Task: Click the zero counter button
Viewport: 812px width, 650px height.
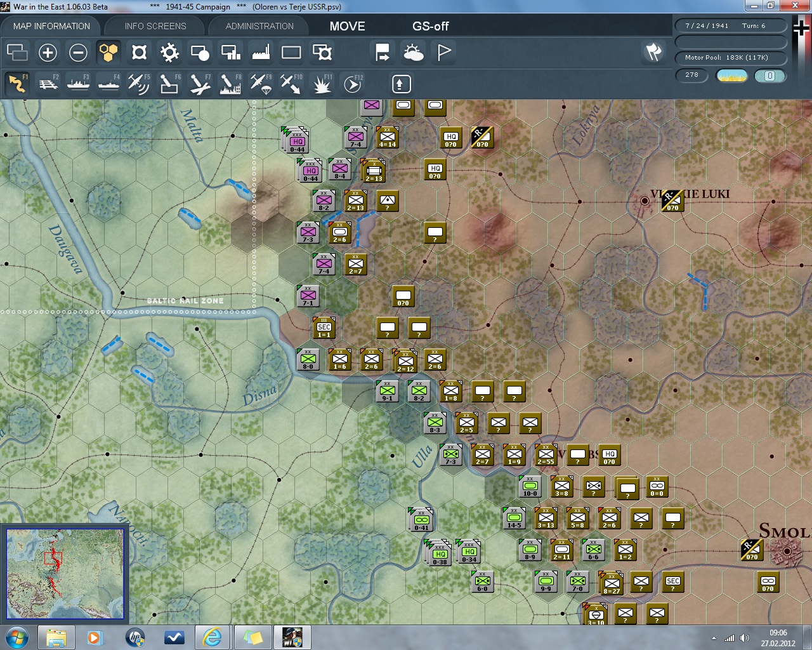Action: point(770,76)
